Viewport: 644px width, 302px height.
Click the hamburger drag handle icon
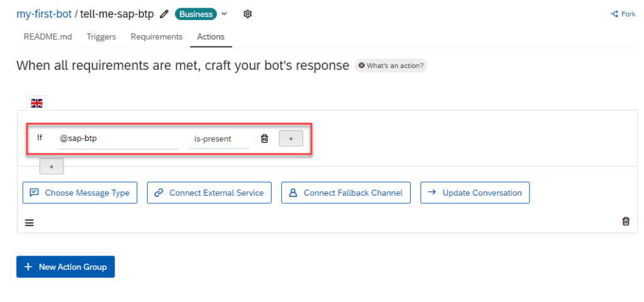coord(30,222)
